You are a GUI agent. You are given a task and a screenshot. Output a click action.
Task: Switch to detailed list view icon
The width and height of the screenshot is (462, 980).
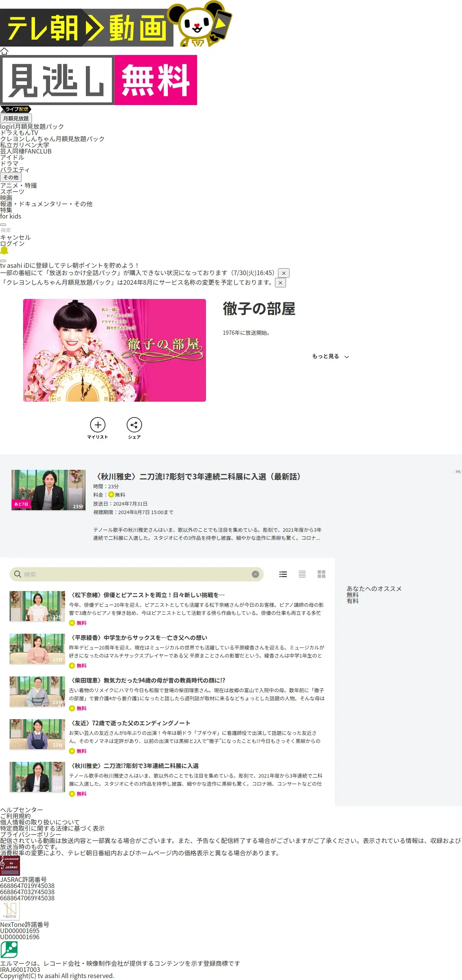[x=283, y=574]
